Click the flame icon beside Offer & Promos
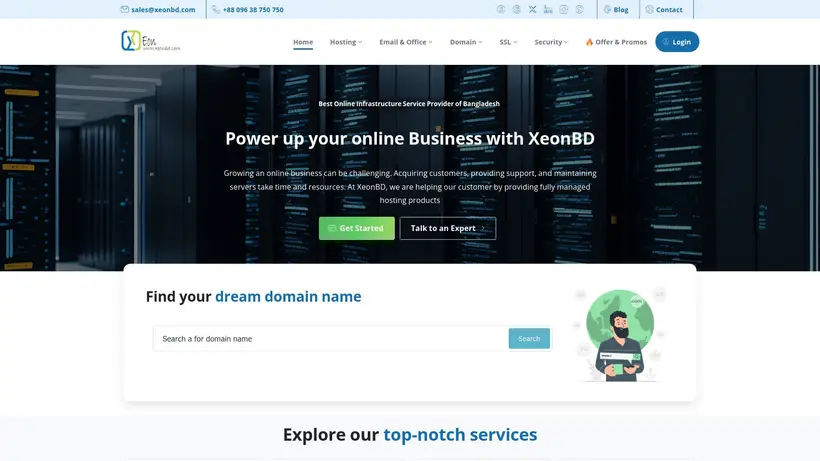 [x=589, y=42]
